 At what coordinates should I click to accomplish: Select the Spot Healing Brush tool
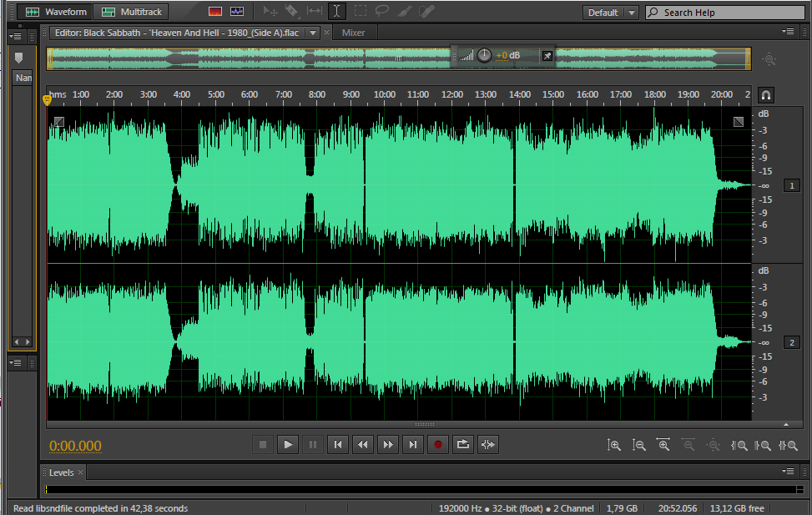[426, 12]
